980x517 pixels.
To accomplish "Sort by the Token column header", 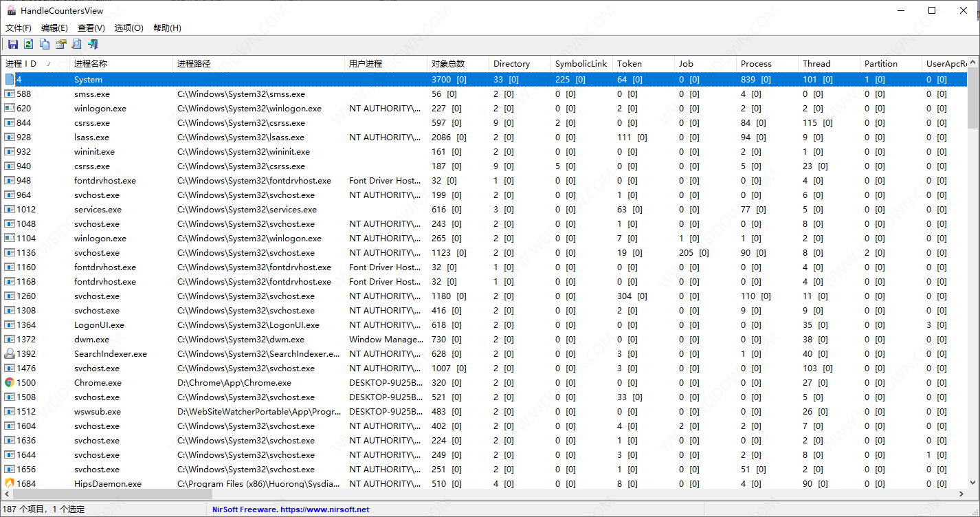I will (643, 64).
